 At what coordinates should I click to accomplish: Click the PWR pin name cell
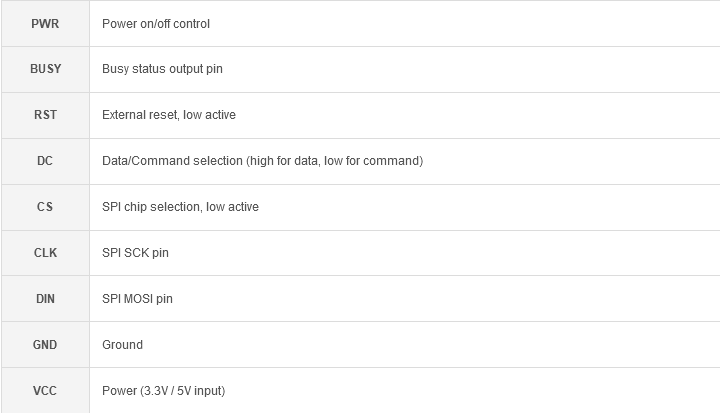point(45,23)
